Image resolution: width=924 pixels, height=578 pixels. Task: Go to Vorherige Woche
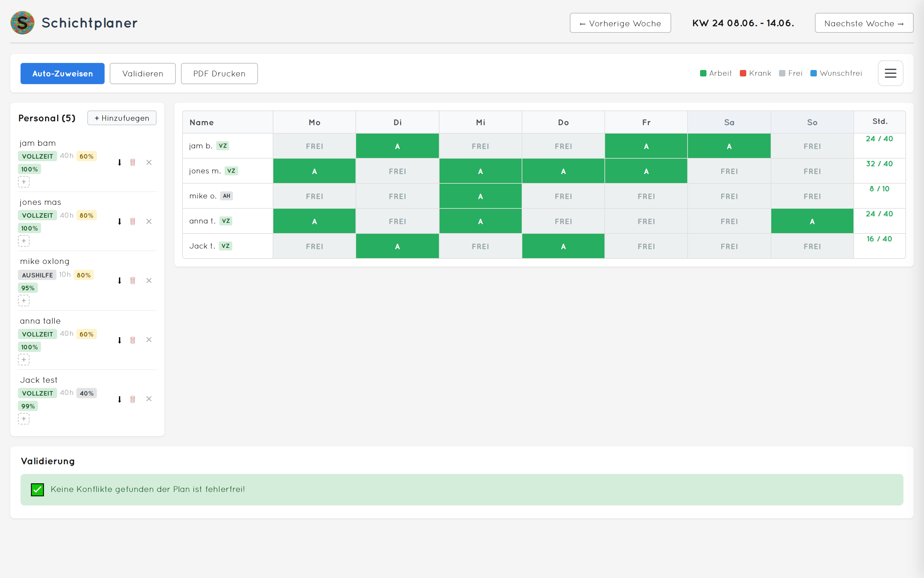[x=620, y=23]
